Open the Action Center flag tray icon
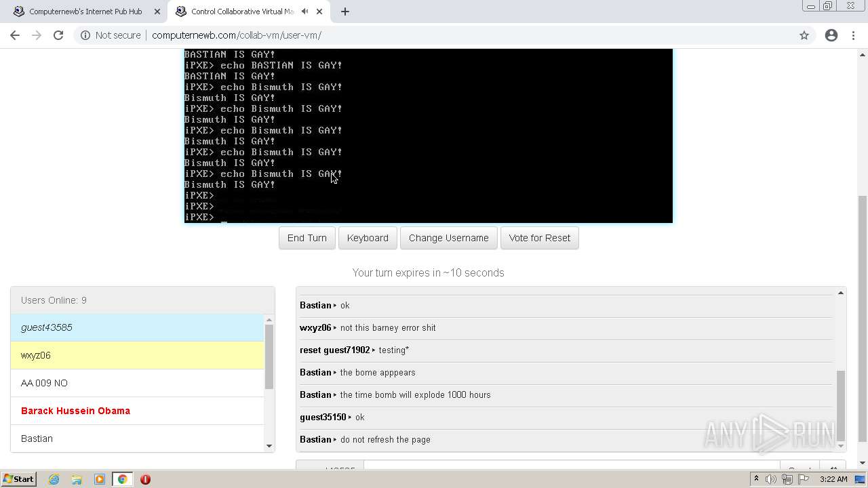868x488 pixels. click(804, 479)
